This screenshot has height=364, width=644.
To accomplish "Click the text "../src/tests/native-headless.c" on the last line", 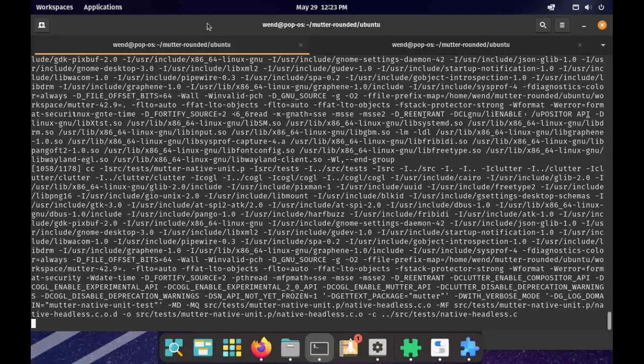I will 448,314.
